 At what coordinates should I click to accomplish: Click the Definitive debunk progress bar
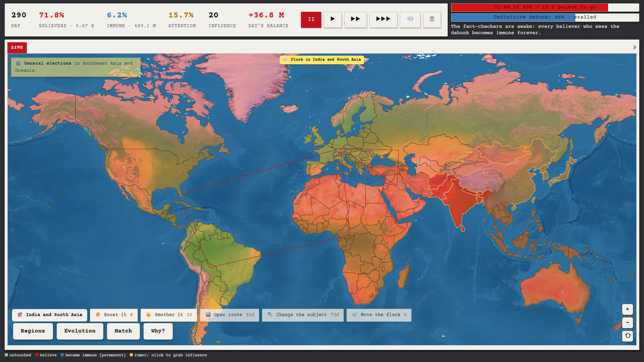click(545, 17)
